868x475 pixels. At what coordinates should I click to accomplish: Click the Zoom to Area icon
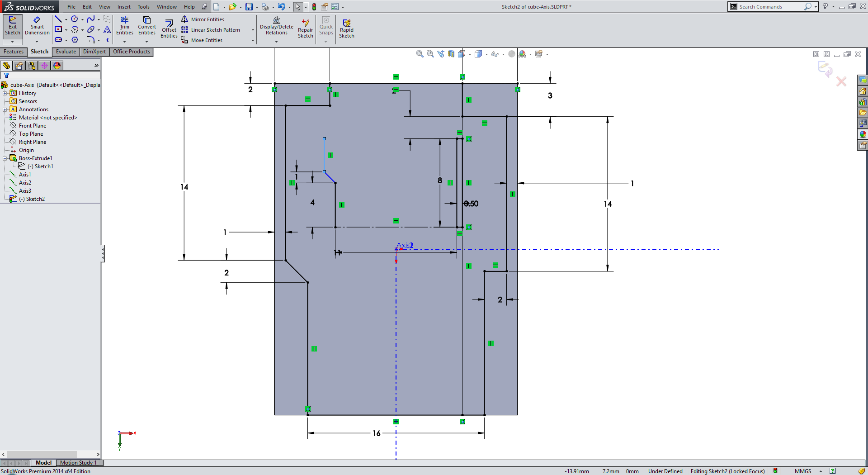[x=430, y=54]
